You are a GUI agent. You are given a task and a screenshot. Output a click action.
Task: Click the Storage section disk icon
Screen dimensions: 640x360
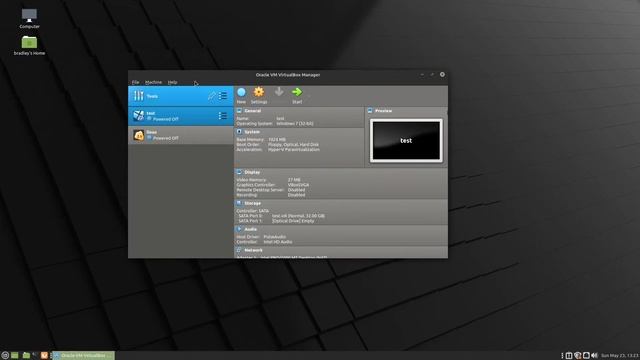coord(239,203)
